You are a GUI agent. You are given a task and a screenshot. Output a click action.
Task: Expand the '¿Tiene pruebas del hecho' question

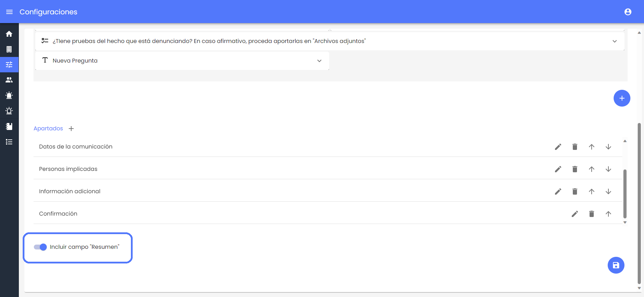614,41
